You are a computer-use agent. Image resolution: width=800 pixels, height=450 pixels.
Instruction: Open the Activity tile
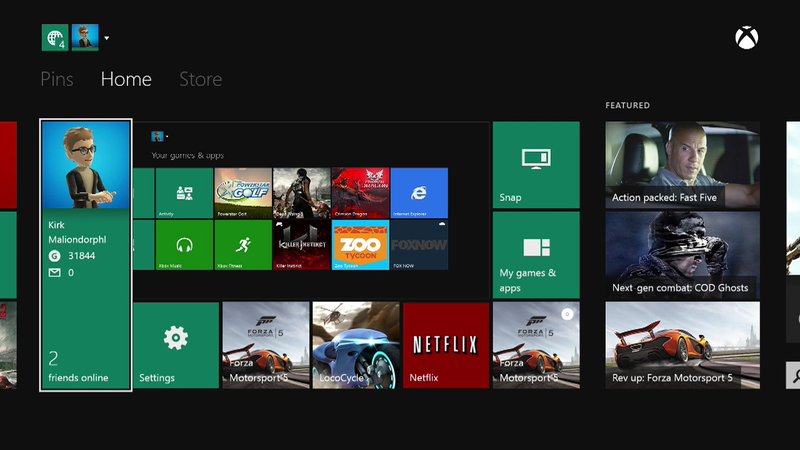point(184,193)
